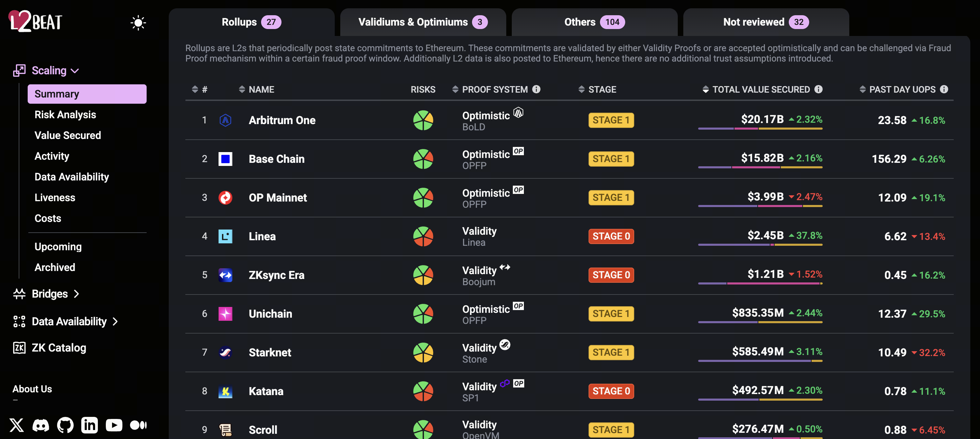The image size is (980, 439).
Task: Open the Risk Analysis page link
Action: point(65,114)
